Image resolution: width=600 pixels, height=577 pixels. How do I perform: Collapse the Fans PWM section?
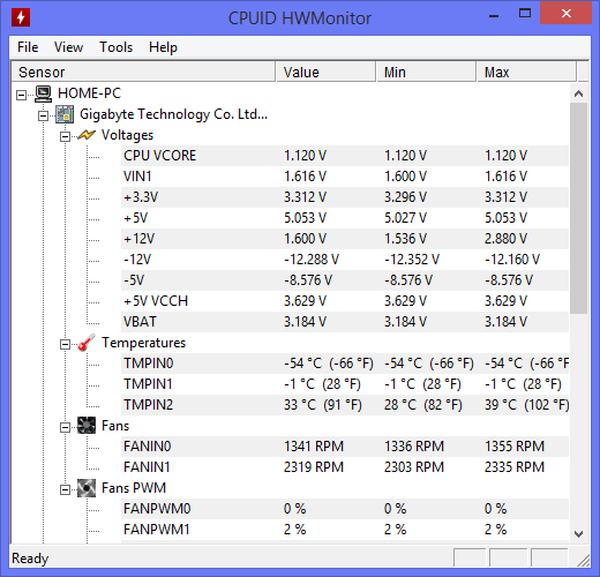point(65,489)
